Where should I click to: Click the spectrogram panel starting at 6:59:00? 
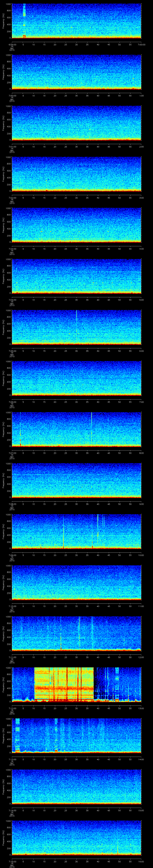coord(76,21)
